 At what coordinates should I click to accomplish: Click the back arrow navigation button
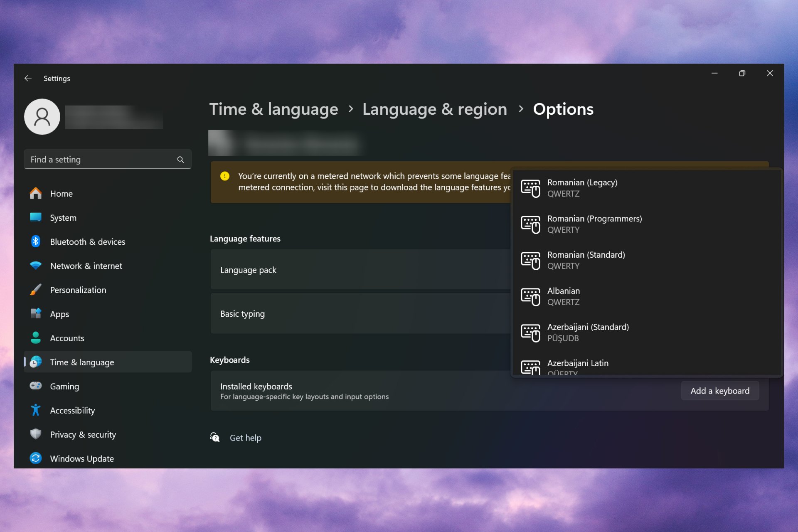[x=28, y=78]
